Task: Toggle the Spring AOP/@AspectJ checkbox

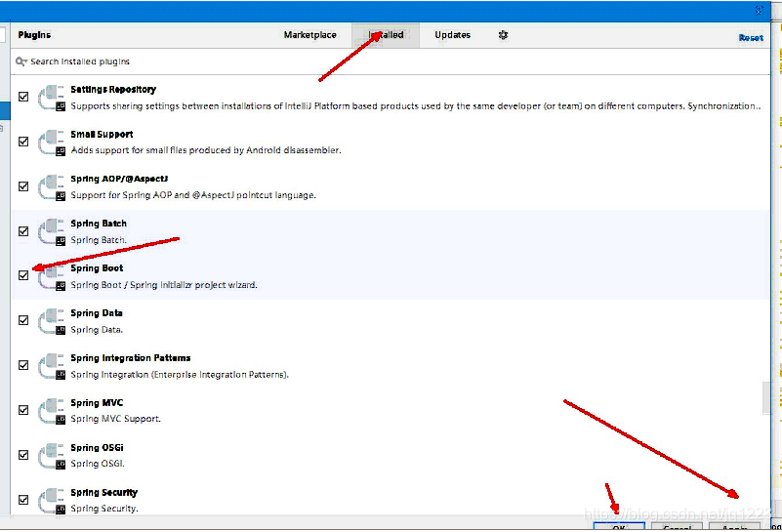Action: click(23, 186)
